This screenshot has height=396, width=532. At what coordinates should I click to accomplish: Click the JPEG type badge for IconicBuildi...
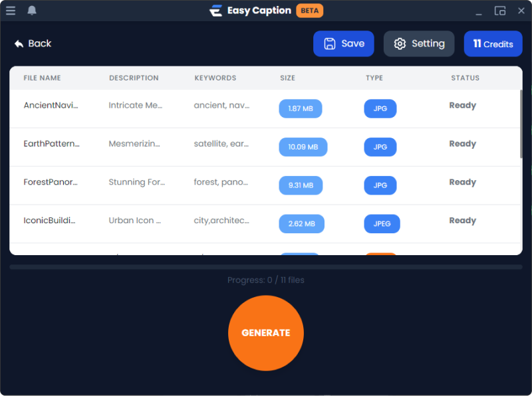pyautogui.click(x=382, y=224)
